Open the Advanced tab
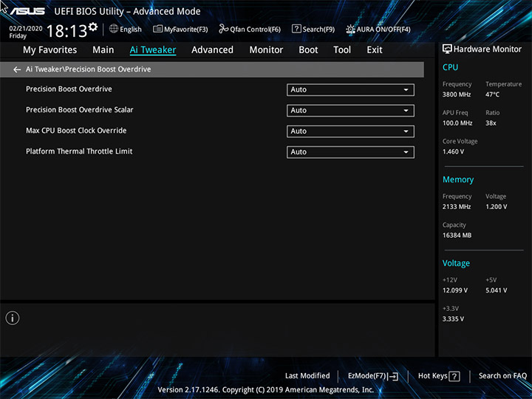Screen dimensions: 532x399 coord(212,50)
